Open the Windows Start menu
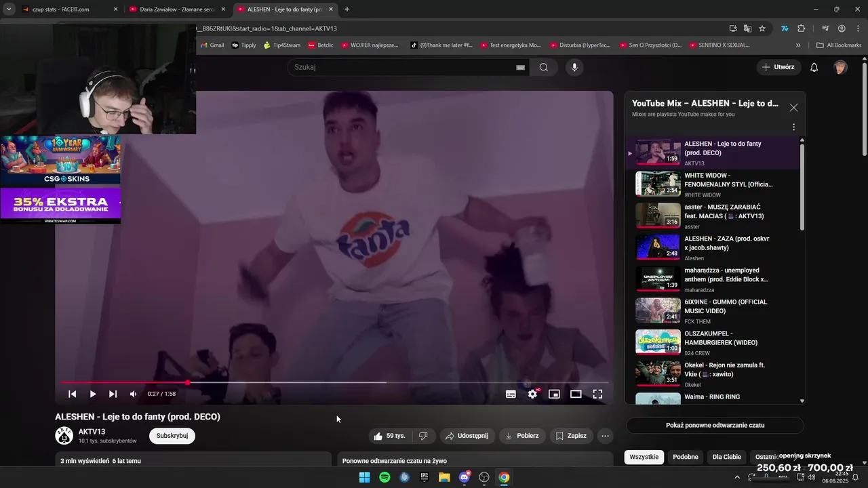 364,477
